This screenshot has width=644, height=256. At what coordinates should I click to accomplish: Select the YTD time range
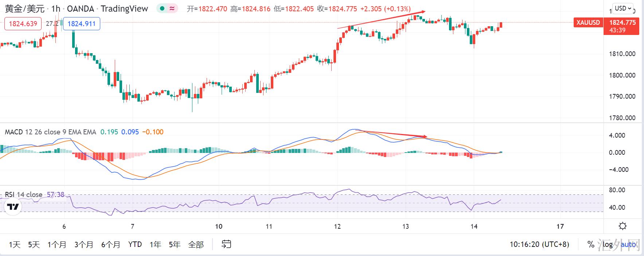[x=135, y=244]
